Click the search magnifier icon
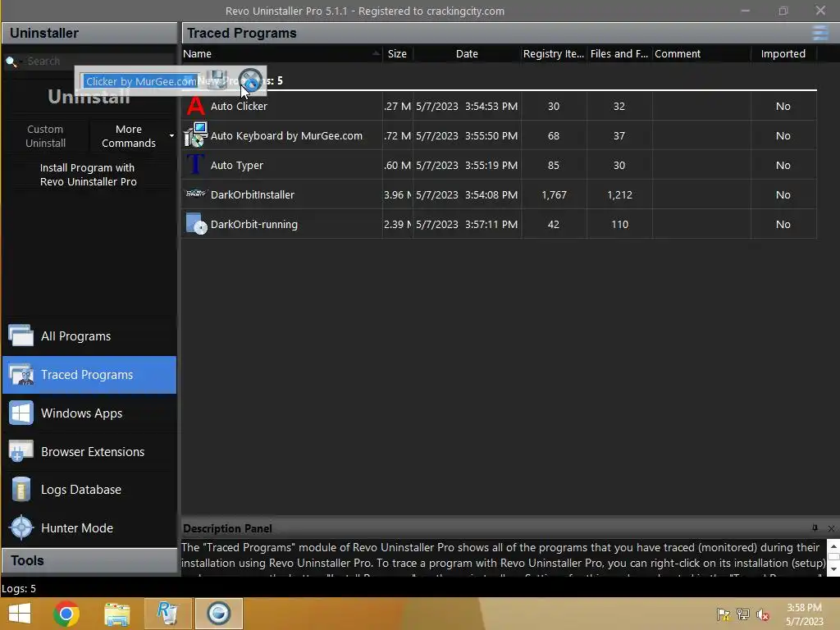This screenshot has width=840, height=630. click(x=11, y=62)
